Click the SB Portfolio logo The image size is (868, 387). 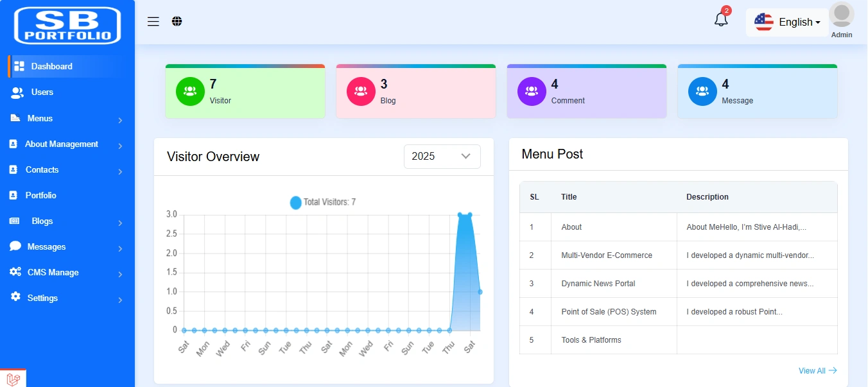67,25
